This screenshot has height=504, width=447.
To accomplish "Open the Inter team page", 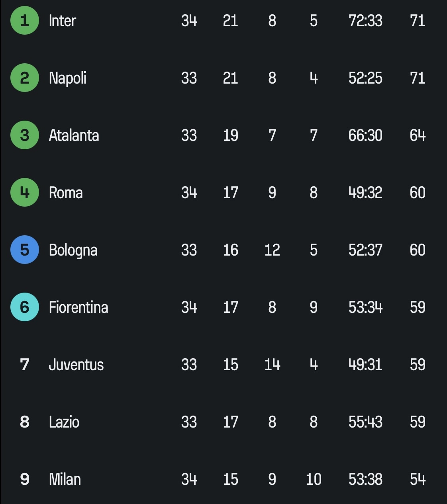I will point(62,21).
